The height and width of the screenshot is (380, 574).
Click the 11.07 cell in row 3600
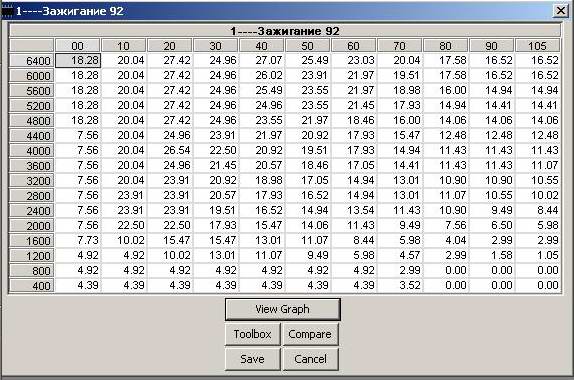pyautogui.click(x=537, y=165)
